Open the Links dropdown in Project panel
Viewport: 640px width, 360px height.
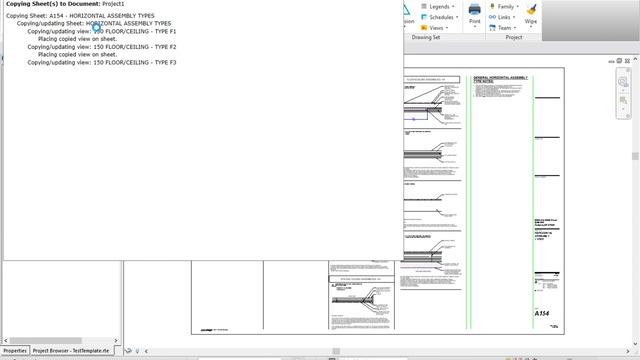[x=502, y=17]
